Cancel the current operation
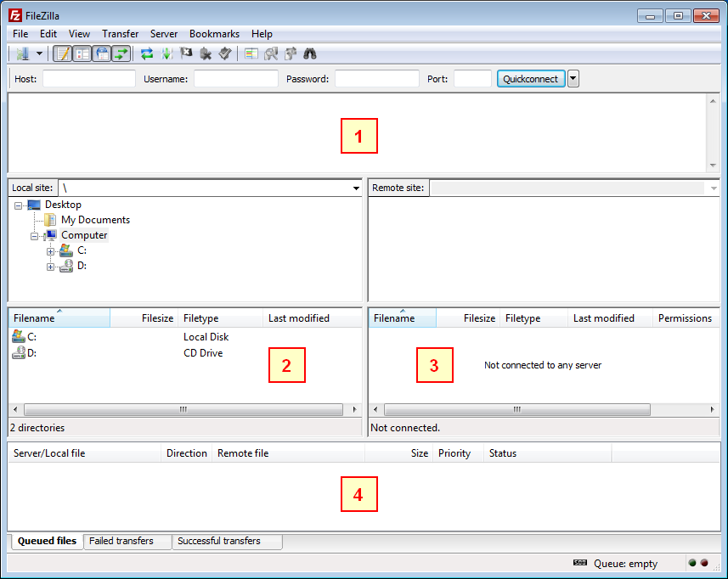728x579 pixels. point(186,53)
